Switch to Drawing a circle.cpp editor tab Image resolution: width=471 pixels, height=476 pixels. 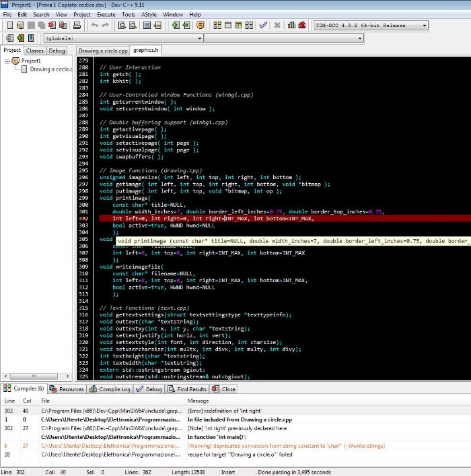pos(103,50)
